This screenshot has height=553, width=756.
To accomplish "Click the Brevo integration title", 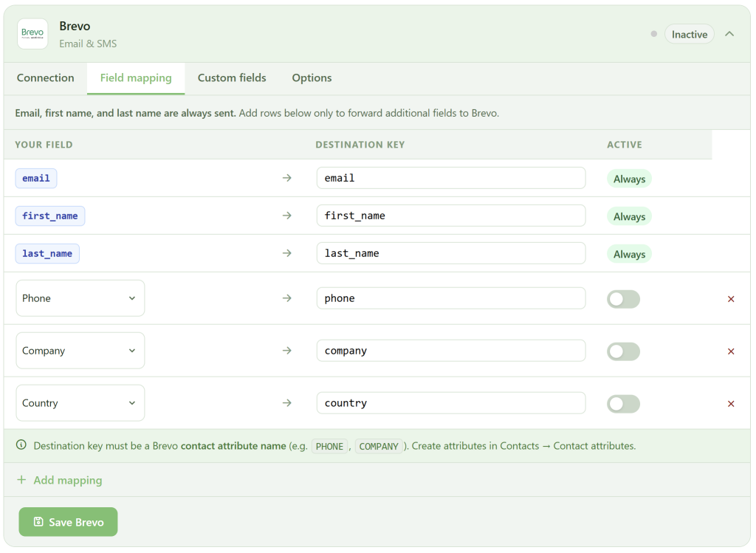I will coord(75,26).
